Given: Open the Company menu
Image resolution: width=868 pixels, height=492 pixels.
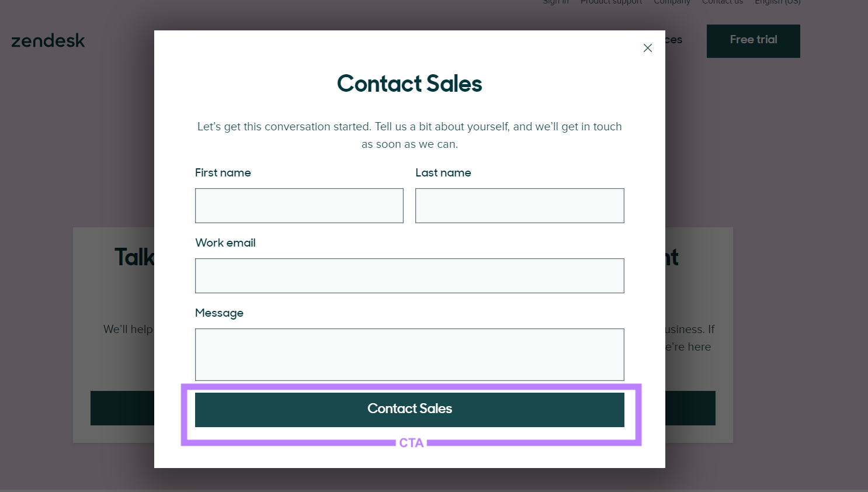Looking at the screenshot, I should pos(672,2).
